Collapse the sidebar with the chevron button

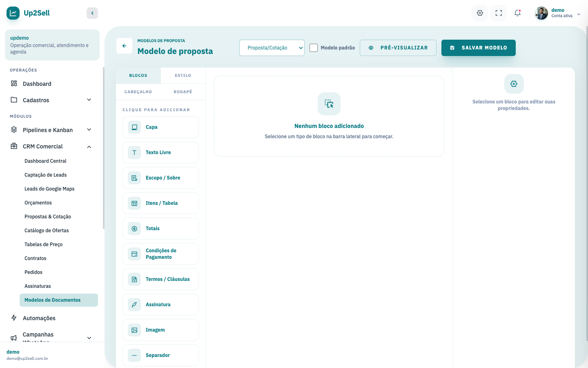tap(92, 13)
